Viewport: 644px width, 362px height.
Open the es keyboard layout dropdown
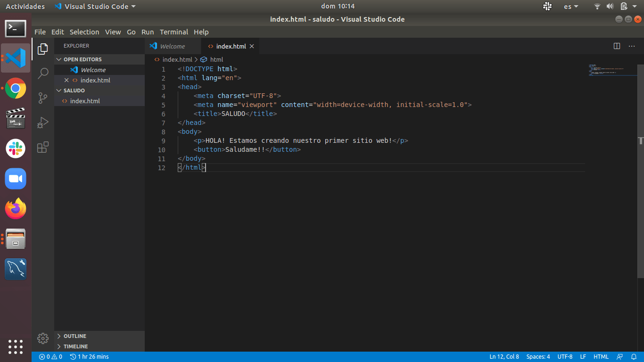click(x=571, y=6)
